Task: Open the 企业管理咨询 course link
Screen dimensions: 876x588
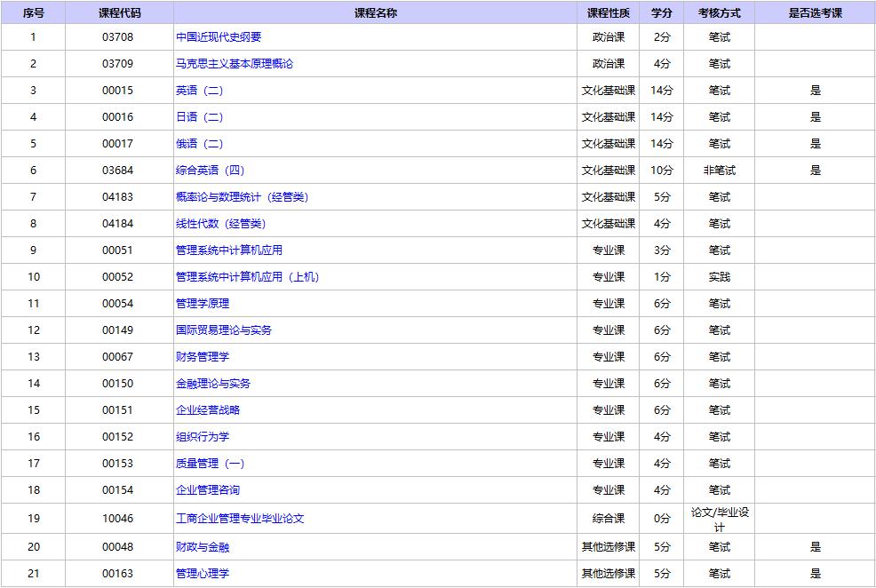Action: [208, 489]
